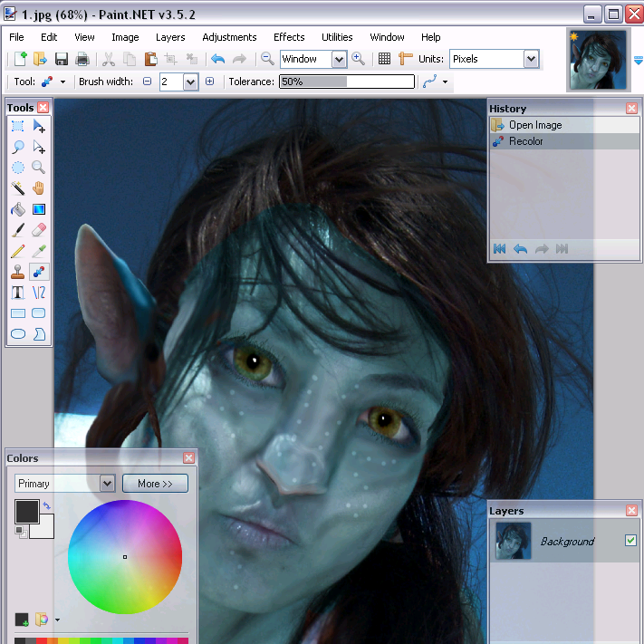
Task: Print the image using printer icon
Action: [82, 59]
